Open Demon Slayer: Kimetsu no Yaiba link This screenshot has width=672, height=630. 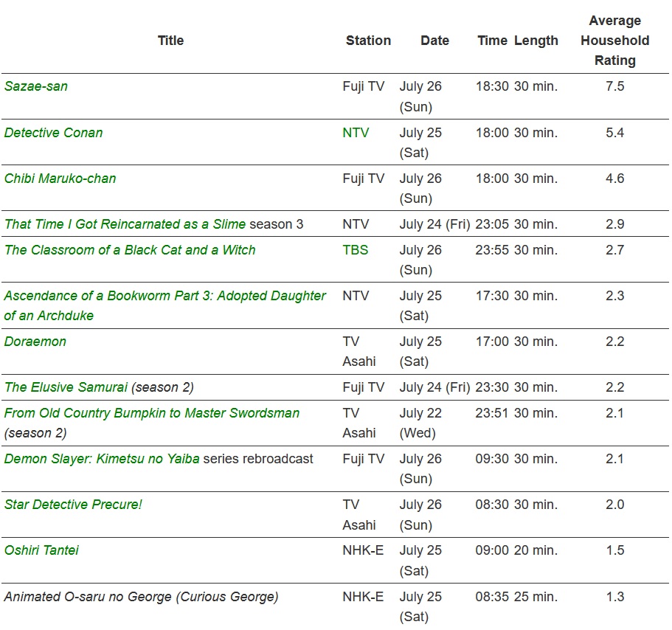pyautogui.click(x=102, y=459)
